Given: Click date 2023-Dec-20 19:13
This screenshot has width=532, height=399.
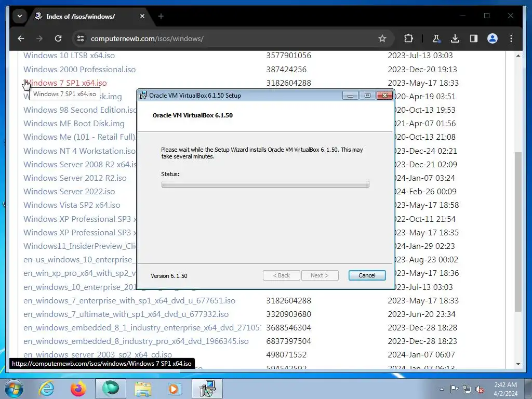Looking at the screenshot, I should point(422,69).
